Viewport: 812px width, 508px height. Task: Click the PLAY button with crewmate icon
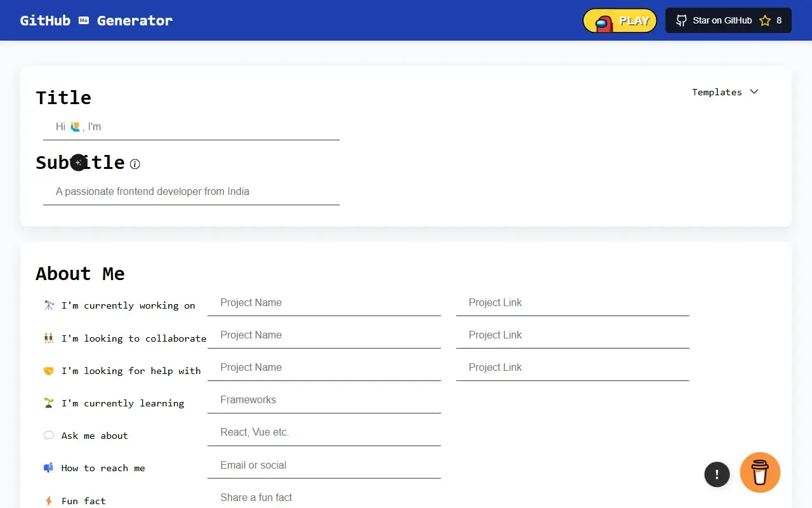click(620, 20)
